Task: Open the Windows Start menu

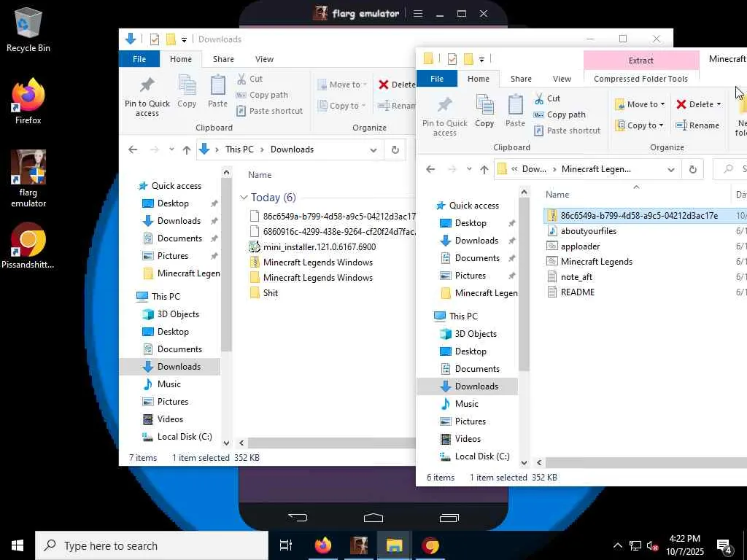Action: pyautogui.click(x=18, y=545)
